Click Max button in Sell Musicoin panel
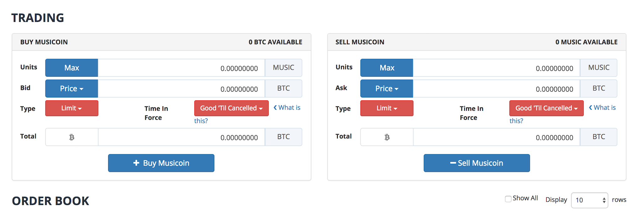Viewport: 644px width, 217px height. tap(387, 68)
